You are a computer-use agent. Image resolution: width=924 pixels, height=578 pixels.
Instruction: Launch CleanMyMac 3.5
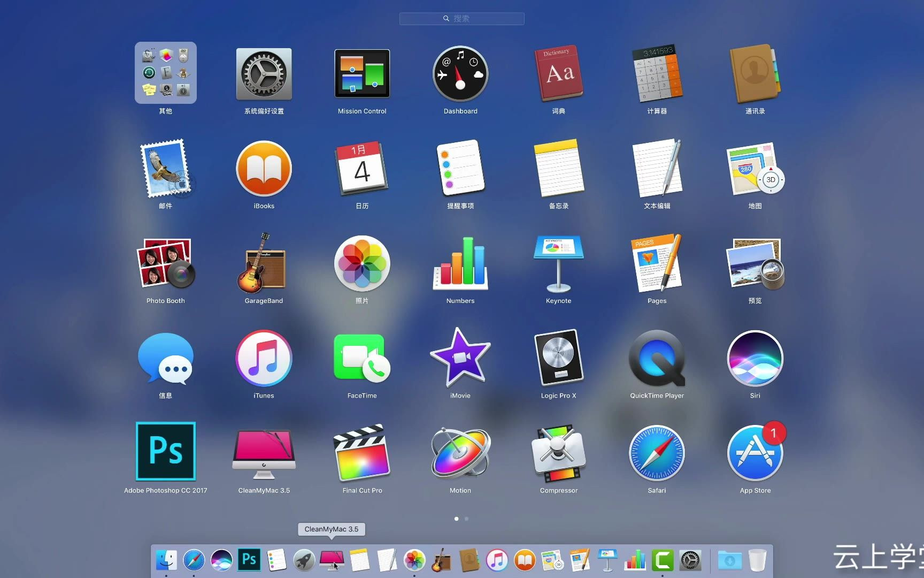(264, 452)
